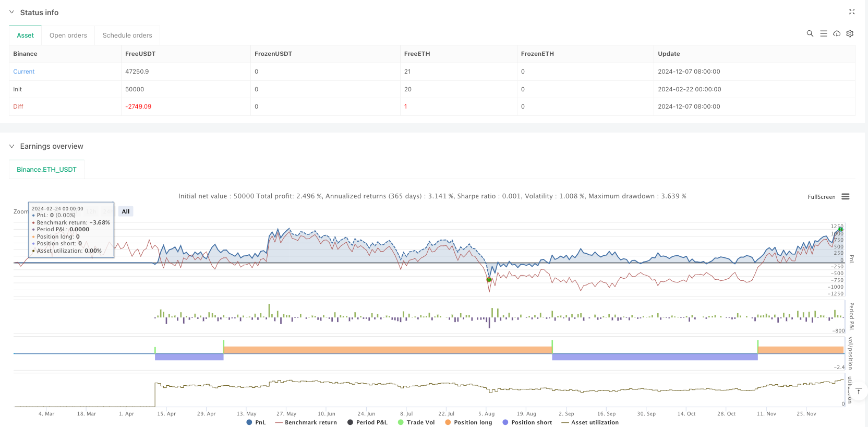Open the chart hamburger context menu
Image resolution: width=868 pixels, height=427 pixels.
(x=846, y=197)
